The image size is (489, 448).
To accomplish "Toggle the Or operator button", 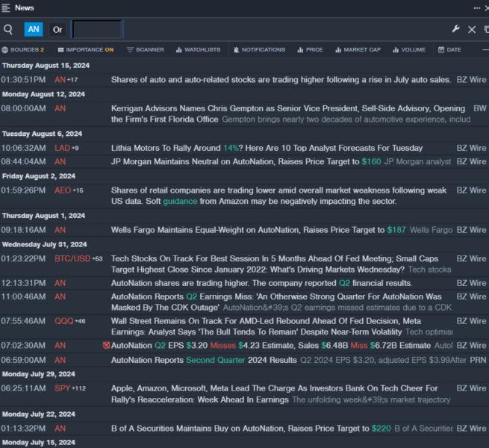I will (57, 30).
